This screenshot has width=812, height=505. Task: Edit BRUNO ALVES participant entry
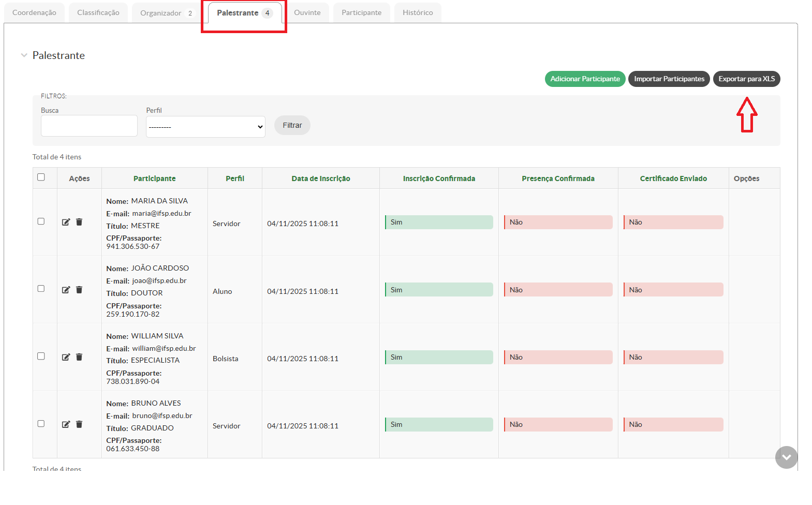pyautogui.click(x=66, y=424)
